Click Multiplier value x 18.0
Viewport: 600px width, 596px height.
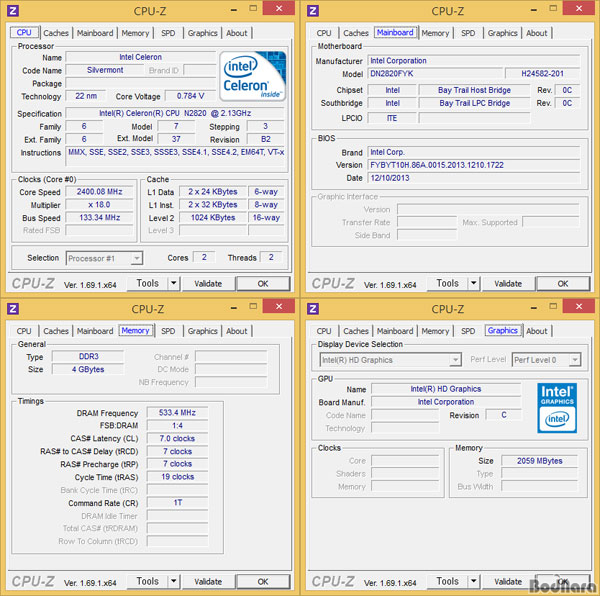point(99,205)
